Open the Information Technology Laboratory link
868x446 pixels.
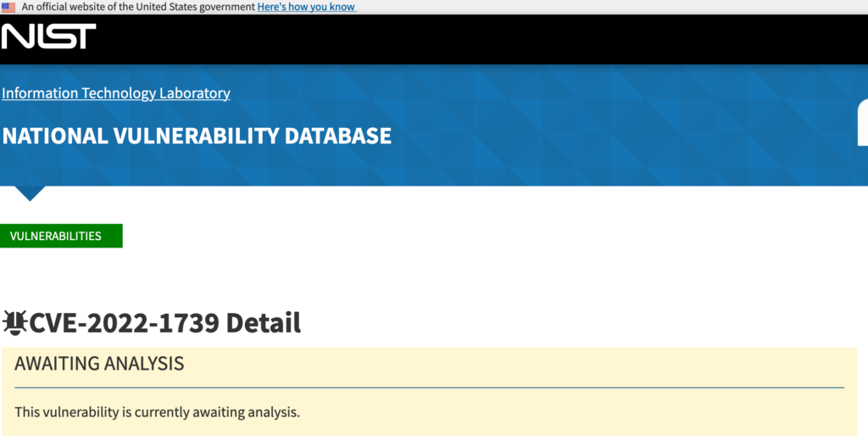point(116,93)
